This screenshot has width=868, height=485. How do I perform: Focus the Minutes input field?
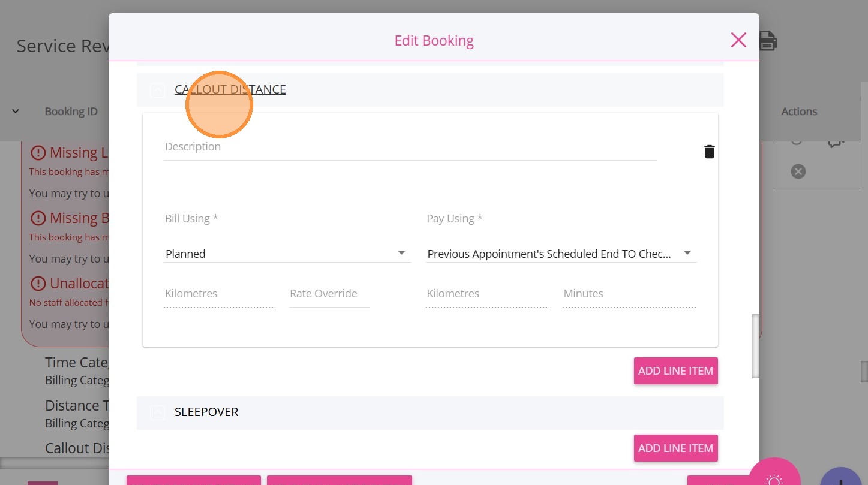629,294
